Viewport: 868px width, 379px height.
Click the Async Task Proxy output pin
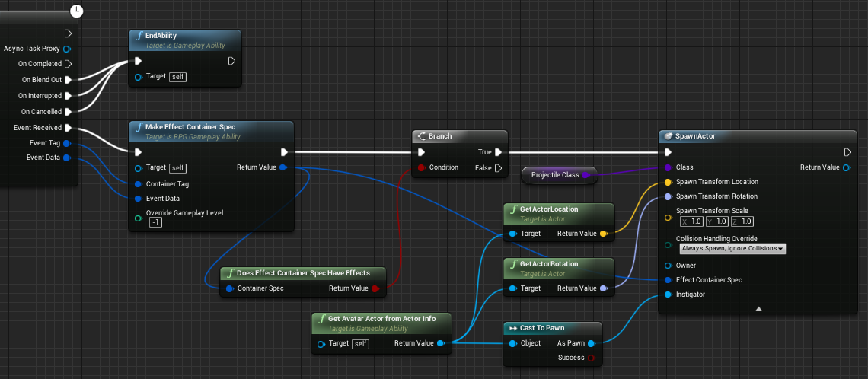point(67,49)
